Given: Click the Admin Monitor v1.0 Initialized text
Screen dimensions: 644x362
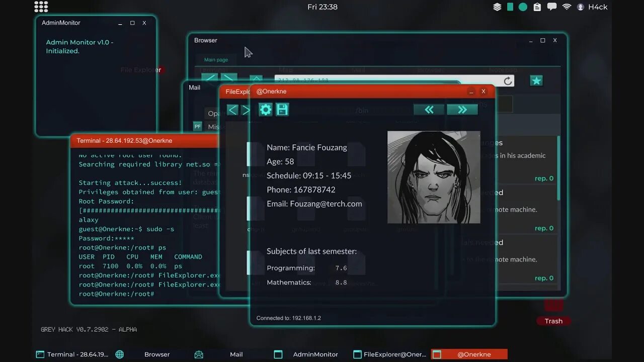Looking at the screenshot, I should (79, 46).
